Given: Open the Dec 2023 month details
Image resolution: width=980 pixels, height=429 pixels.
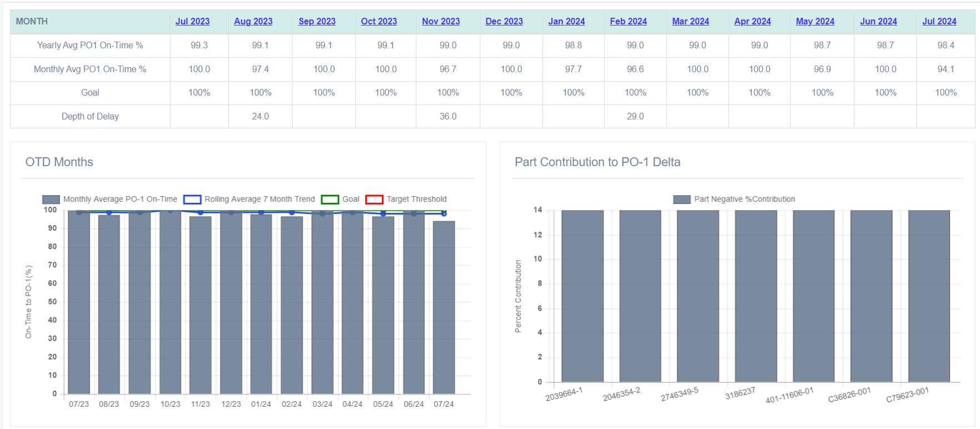Looking at the screenshot, I should click(504, 21).
